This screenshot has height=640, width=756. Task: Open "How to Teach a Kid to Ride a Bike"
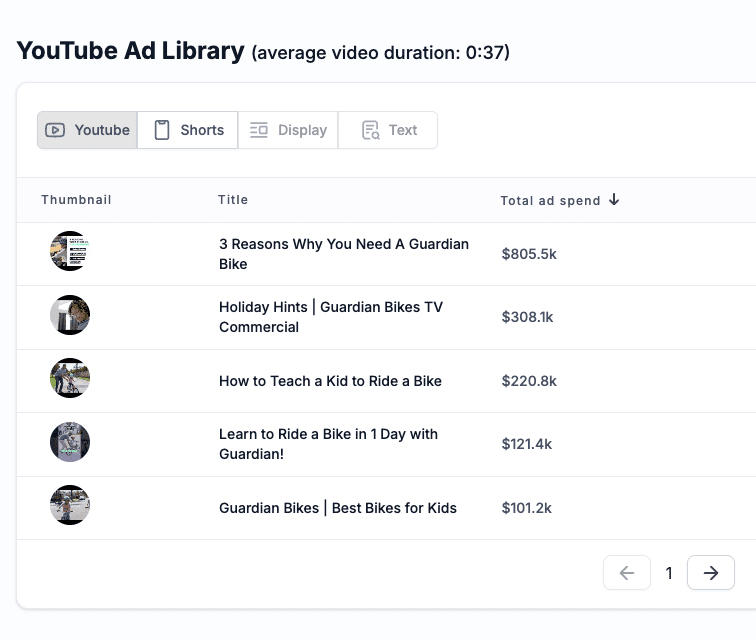(330, 381)
